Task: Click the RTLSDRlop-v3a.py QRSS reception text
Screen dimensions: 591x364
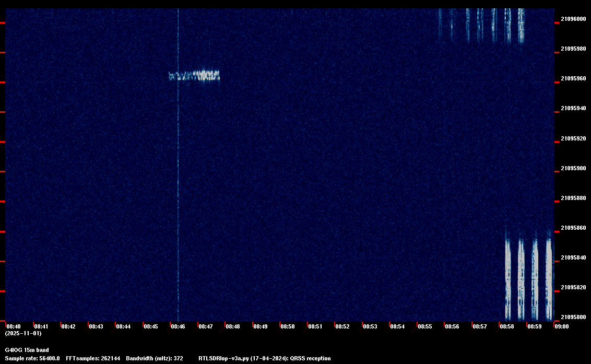Action: point(265,358)
